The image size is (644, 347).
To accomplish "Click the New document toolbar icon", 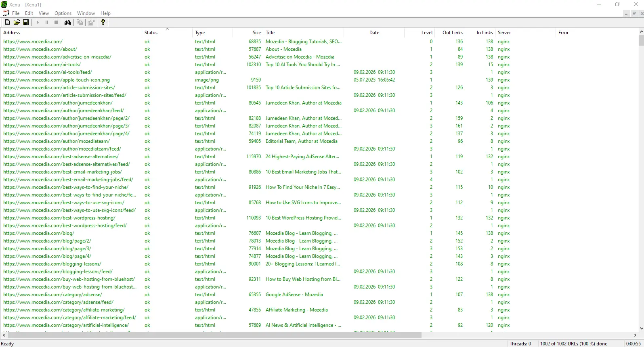I will [x=7, y=23].
